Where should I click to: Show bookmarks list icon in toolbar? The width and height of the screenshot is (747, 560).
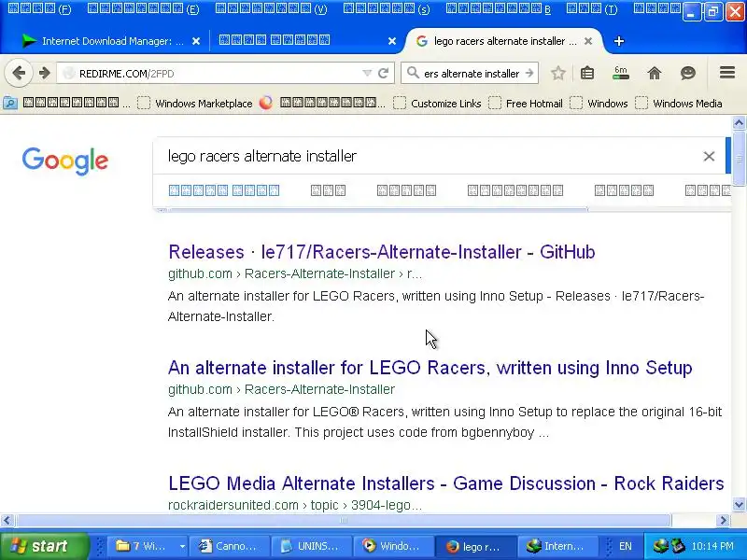[587, 74]
